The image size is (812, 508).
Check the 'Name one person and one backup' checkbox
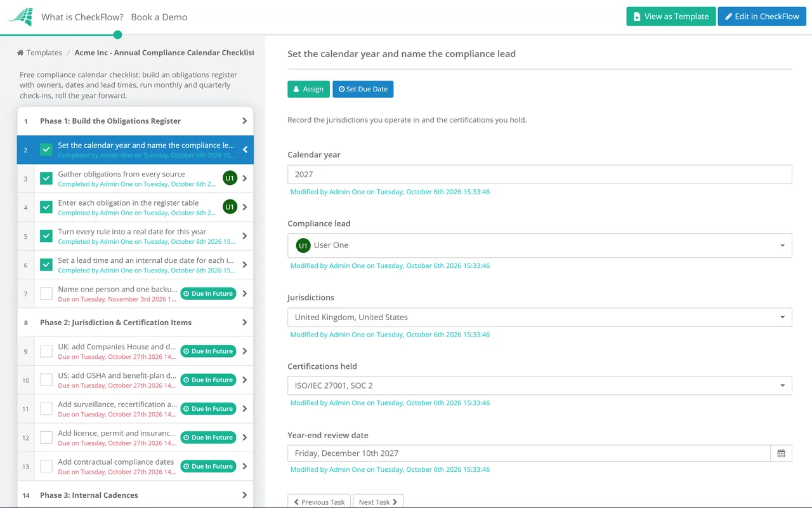46,293
